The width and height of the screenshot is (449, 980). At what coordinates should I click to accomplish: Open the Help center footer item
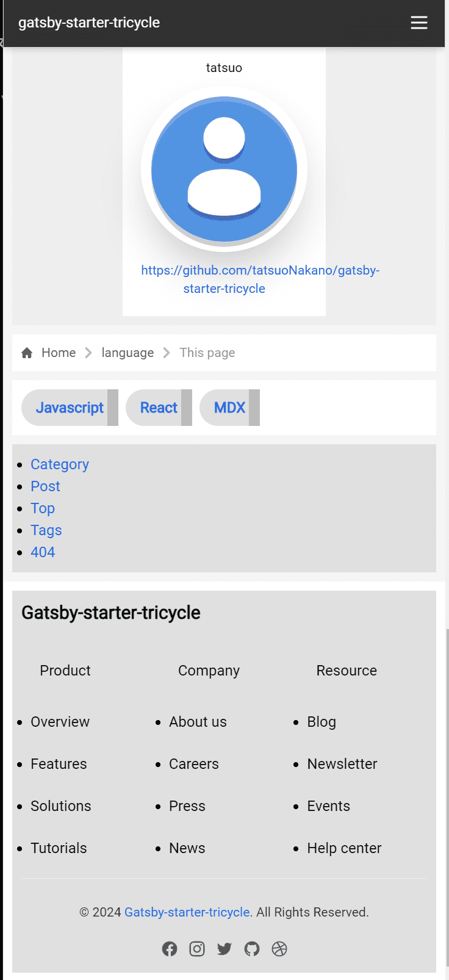click(344, 848)
